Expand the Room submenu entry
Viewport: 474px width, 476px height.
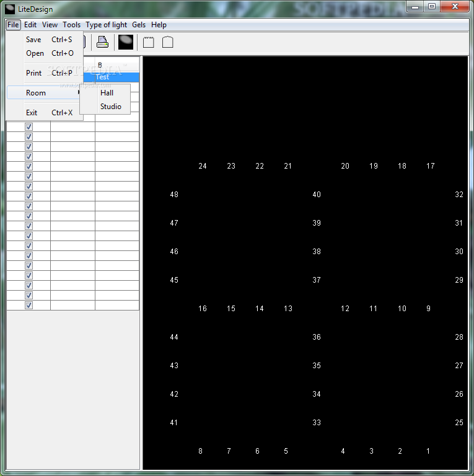point(45,92)
